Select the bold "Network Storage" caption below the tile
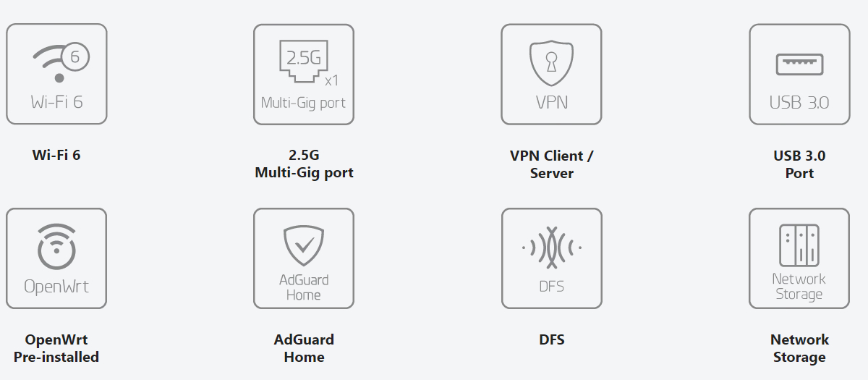Viewport: 868px width, 380px height. click(x=799, y=348)
